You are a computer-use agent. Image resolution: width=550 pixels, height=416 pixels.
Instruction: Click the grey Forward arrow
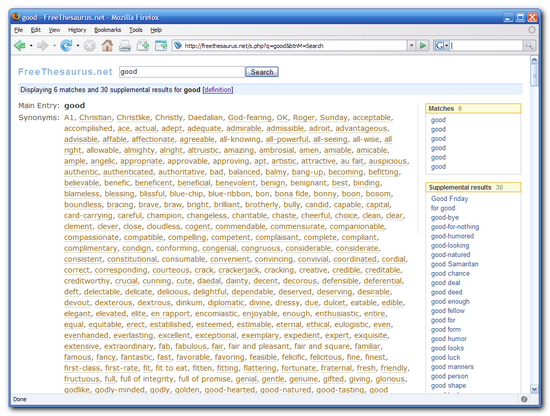(x=42, y=46)
